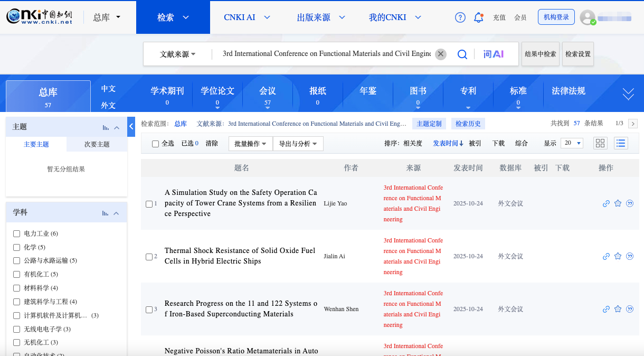
Task: Click the 清除 selection link
Action: click(x=212, y=143)
